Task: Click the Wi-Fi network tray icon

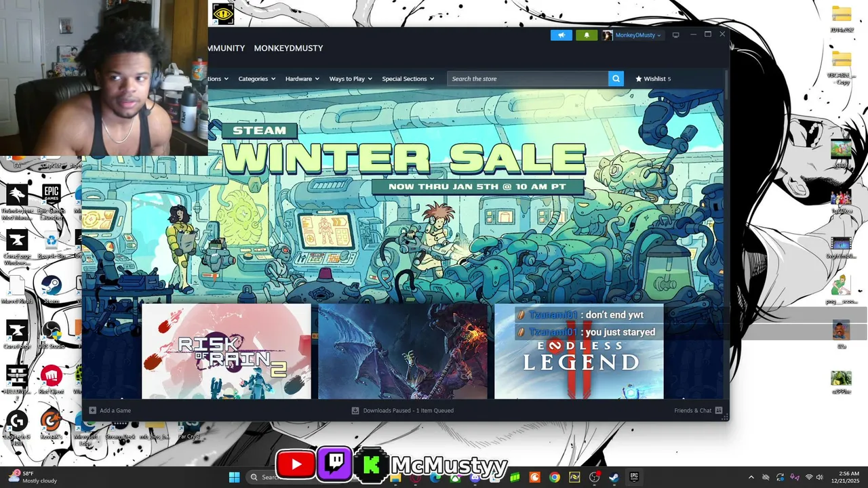Action: [808, 477]
